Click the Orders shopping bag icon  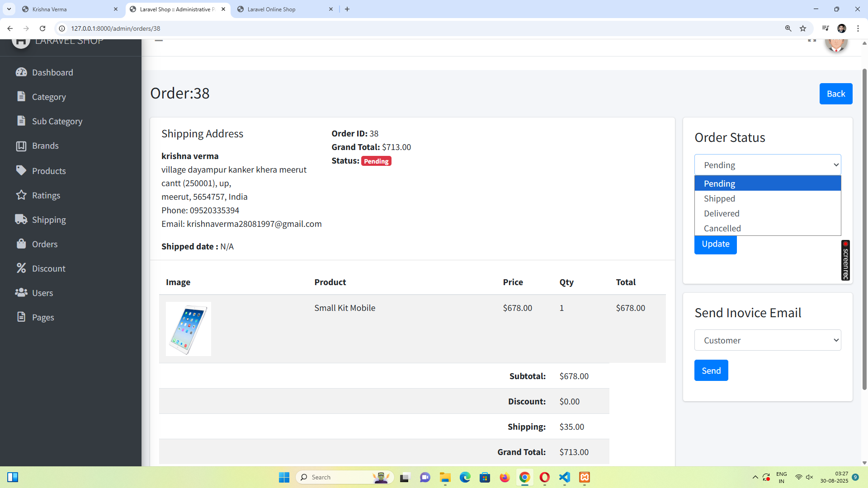click(21, 244)
